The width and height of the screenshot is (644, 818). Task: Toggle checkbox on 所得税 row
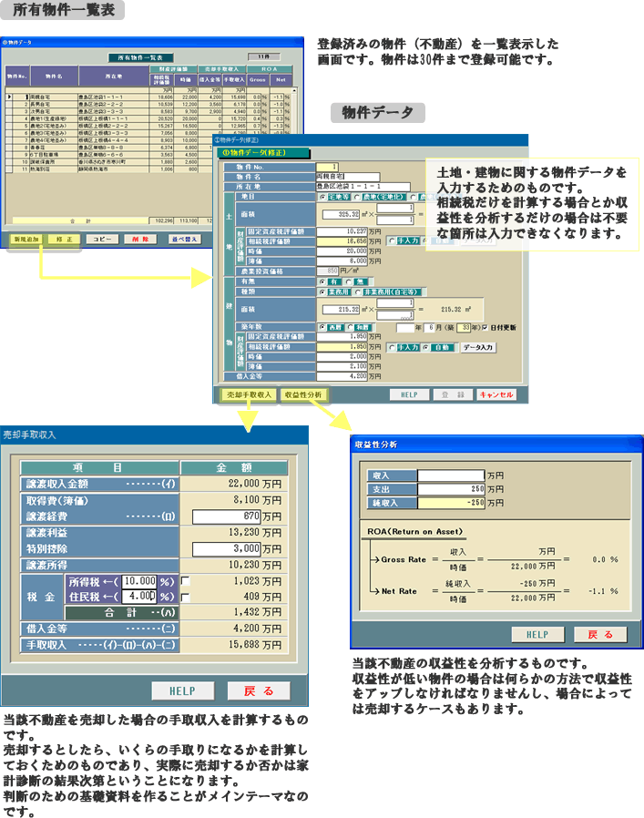click(x=185, y=581)
